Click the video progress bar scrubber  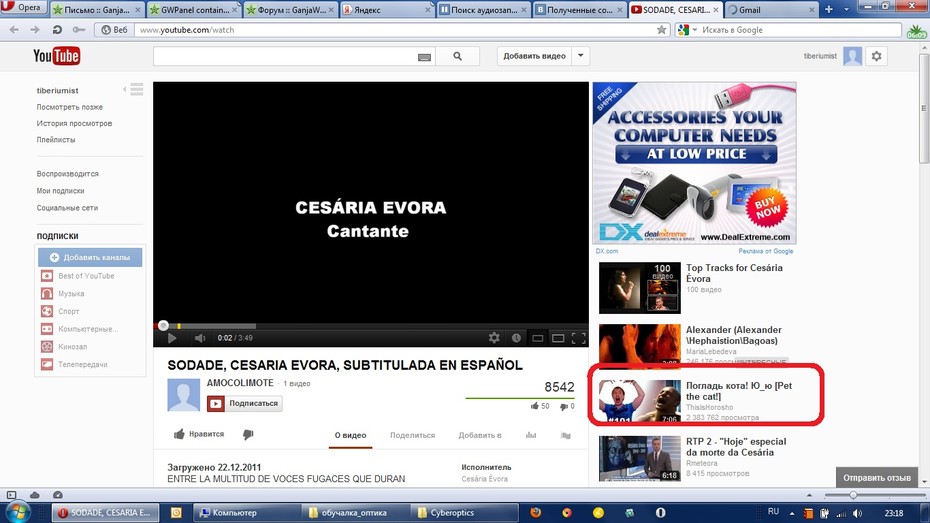[163, 325]
